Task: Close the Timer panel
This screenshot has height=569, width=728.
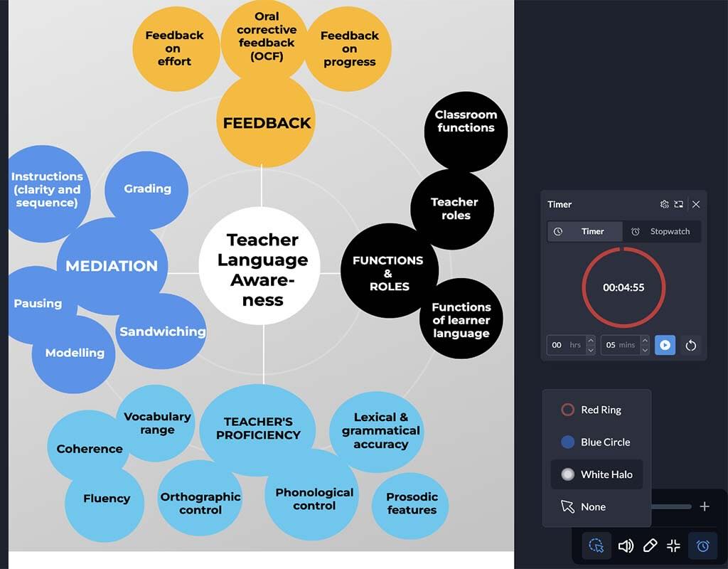Action: pos(696,204)
